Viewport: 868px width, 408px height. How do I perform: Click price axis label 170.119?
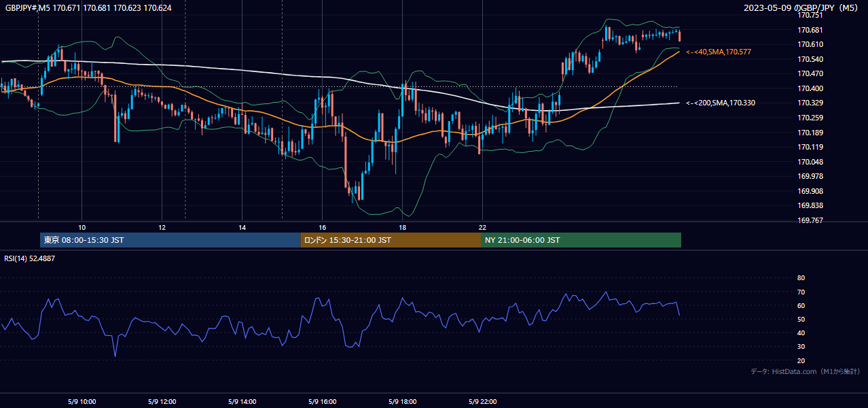810,147
